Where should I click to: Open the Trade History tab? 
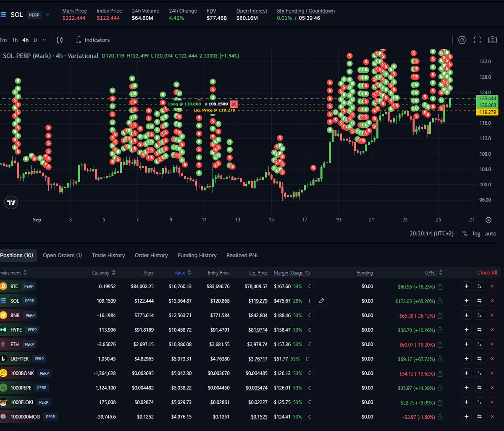pyautogui.click(x=108, y=255)
